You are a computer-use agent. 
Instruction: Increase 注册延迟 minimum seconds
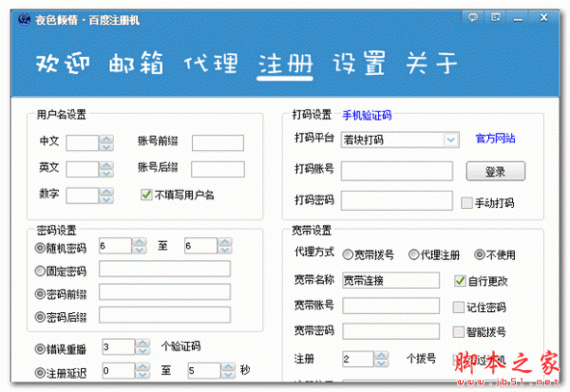coord(142,367)
